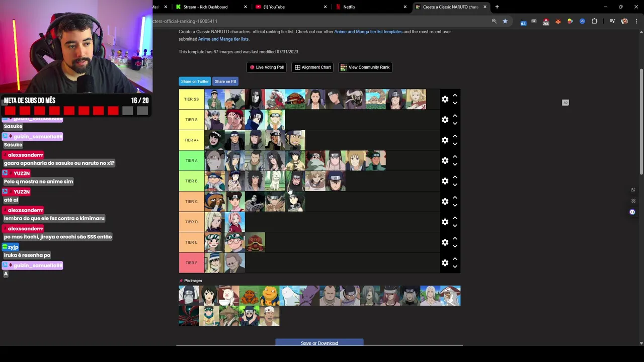The width and height of the screenshot is (644, 362).
Task: Open Anime and Manga tier list templates link
Action: (368, 32)
